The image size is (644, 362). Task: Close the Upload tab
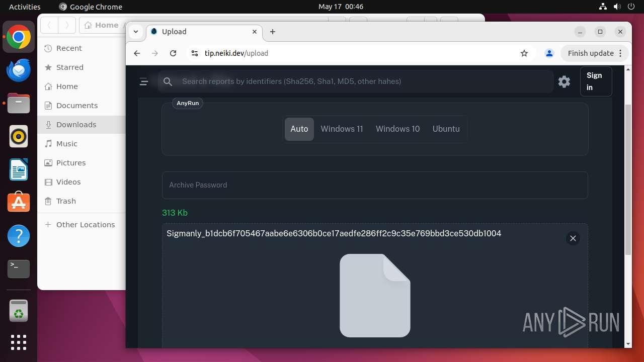[x=255, y=32]
